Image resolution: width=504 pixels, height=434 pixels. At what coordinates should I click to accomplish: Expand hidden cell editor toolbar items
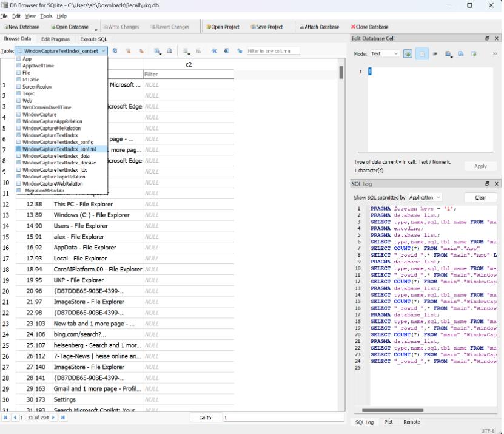[494, 54]
